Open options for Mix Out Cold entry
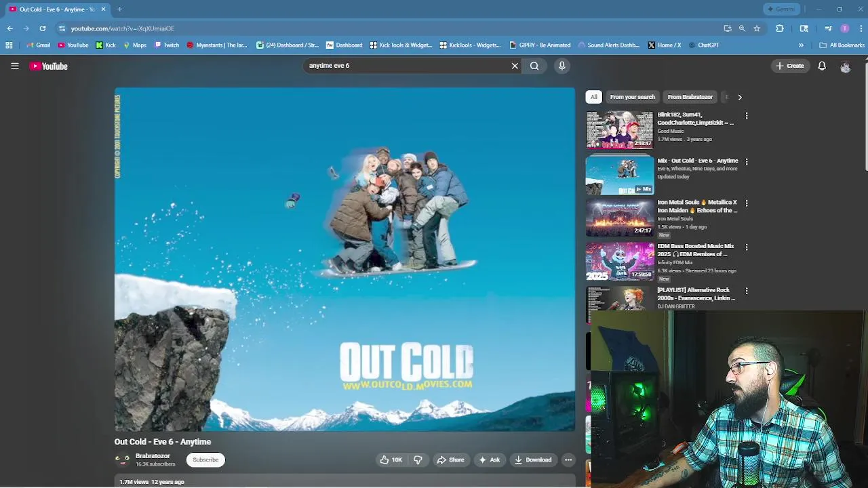 click(747, 162)
